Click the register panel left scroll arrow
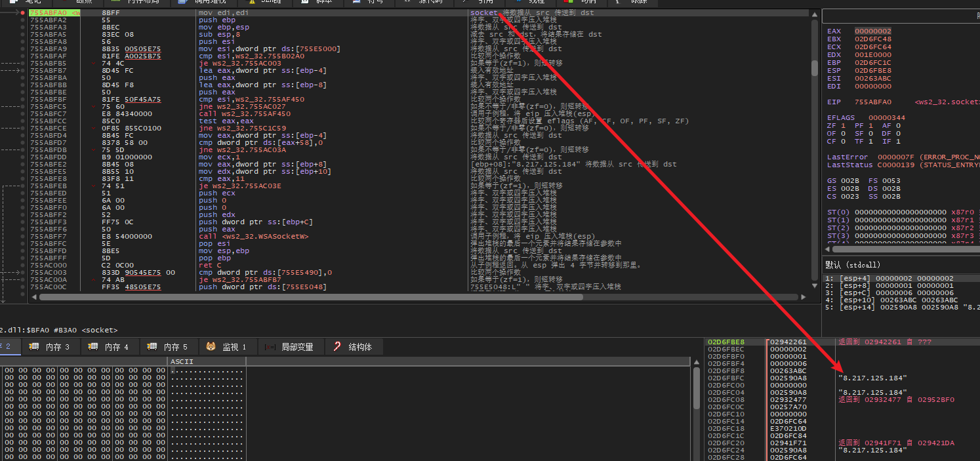Screen dimensions: 980x461 tap(827, 250)
